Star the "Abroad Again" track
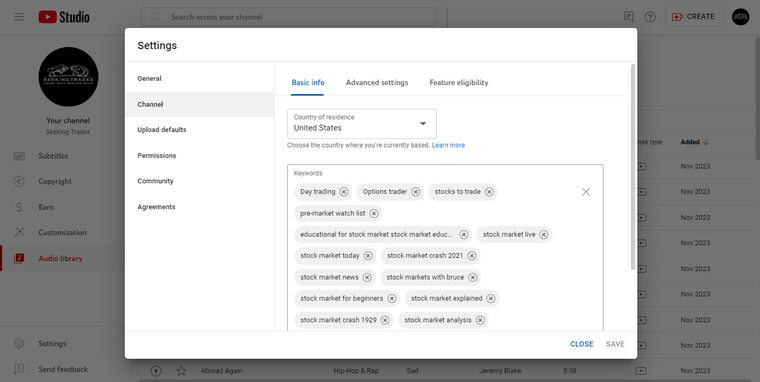Screen dimensions: 760x382 pos(181,371)
